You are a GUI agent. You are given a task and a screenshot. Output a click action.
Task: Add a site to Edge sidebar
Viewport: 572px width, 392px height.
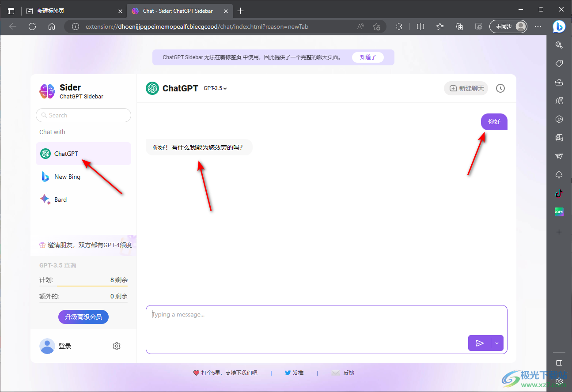coord(559,232)
